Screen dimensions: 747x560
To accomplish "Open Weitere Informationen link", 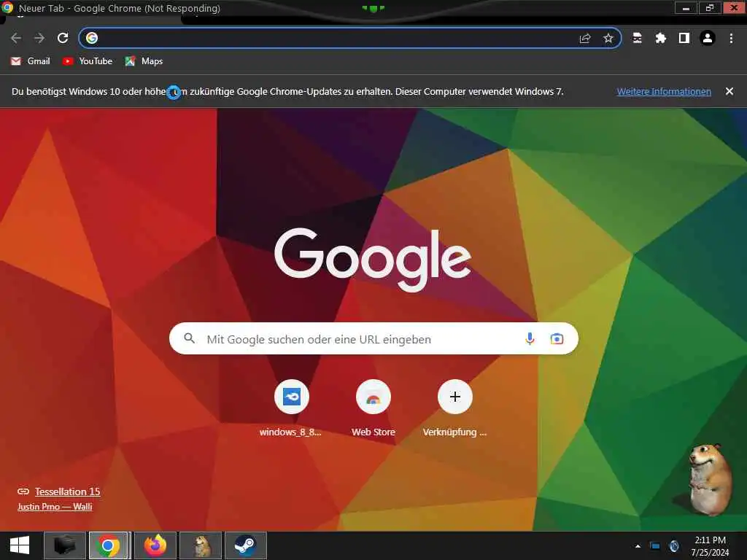I will (664, 91).
